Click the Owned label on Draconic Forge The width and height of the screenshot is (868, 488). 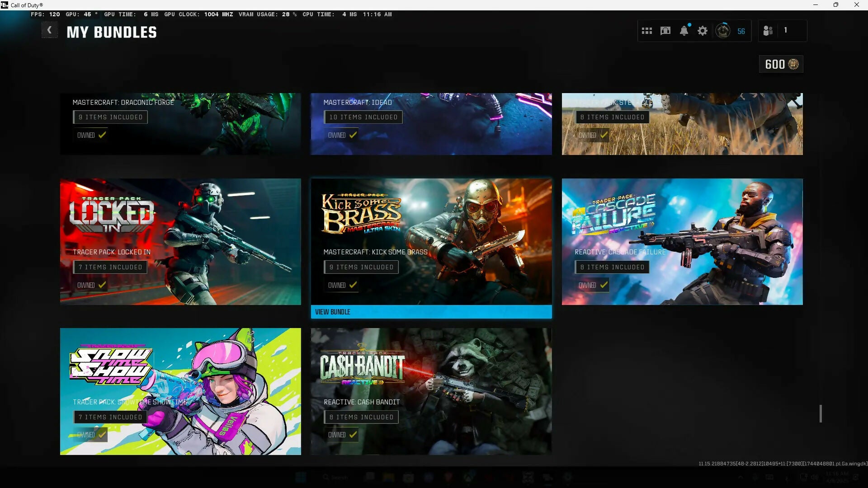point(86,135)
